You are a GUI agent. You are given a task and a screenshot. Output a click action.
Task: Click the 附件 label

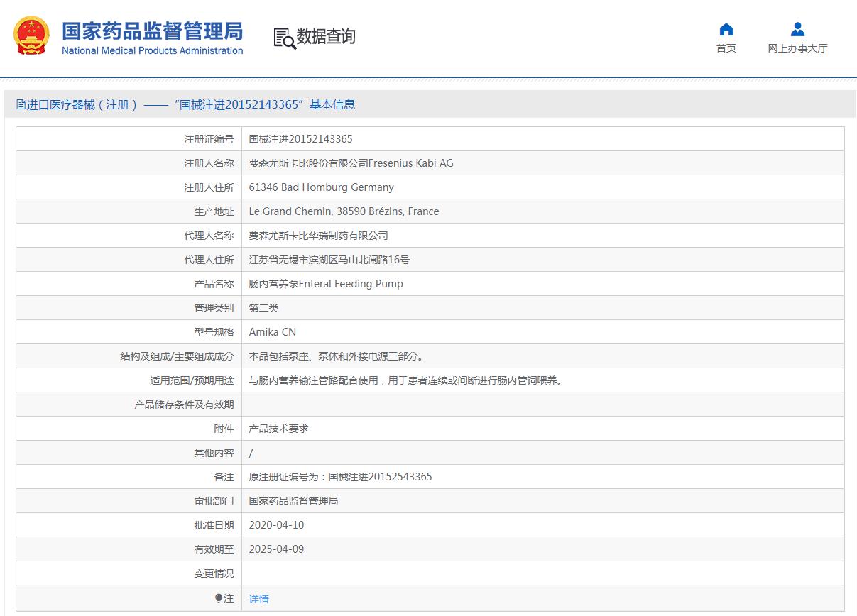224,429
